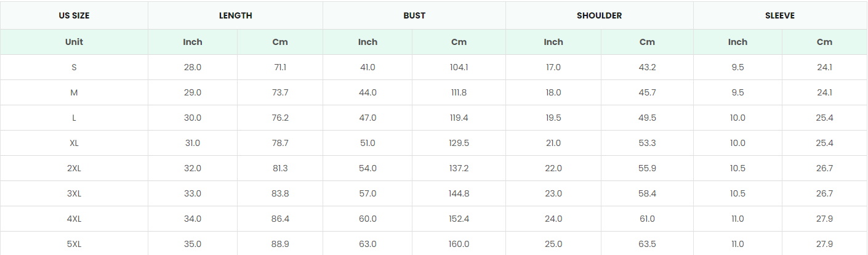Viewport: 868px width, 255px height.
Task: Click the 63.5 shoulder cm cell
Action: tap(647, 244)
